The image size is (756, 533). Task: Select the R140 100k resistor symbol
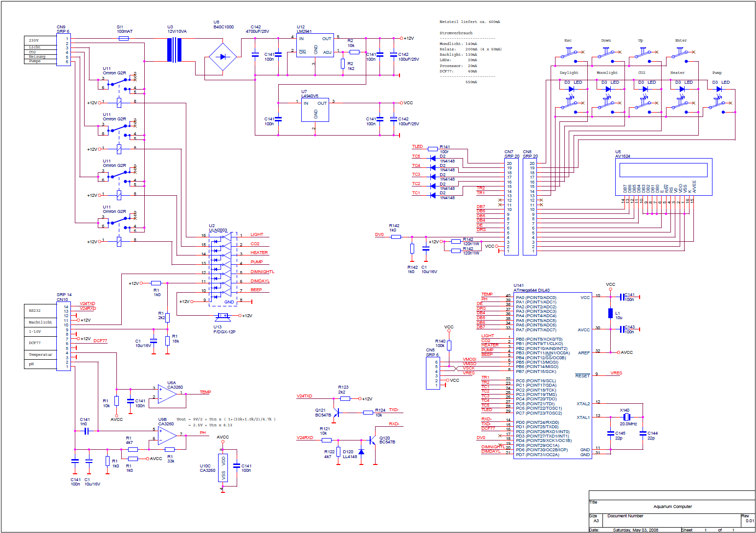(449, 346)
